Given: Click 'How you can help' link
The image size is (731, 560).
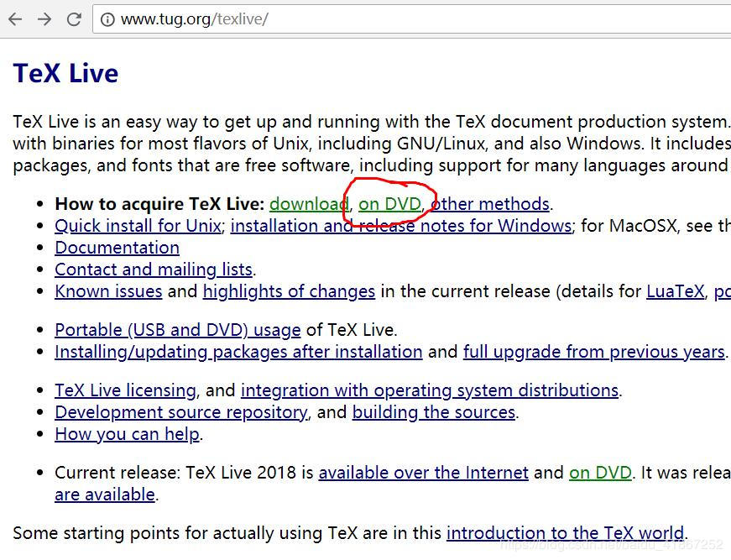Looking at the screenshot, I should coord(127,434).
